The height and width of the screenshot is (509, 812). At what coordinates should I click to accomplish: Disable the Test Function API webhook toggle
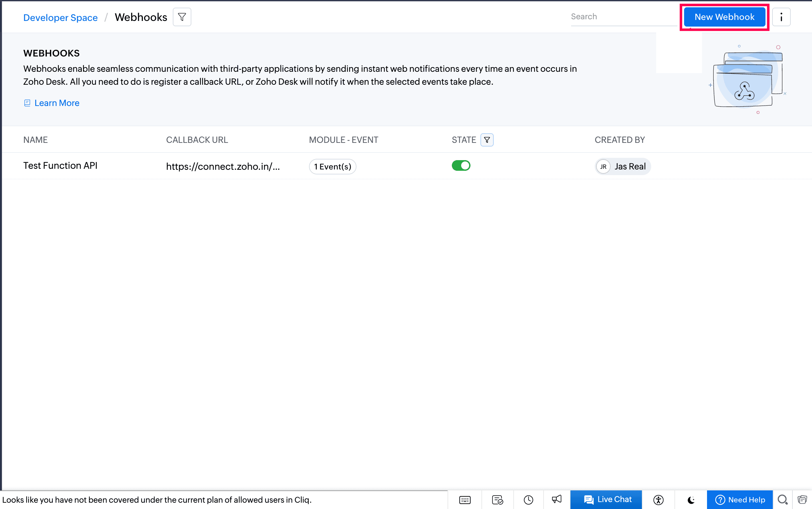tap(461, 166)
